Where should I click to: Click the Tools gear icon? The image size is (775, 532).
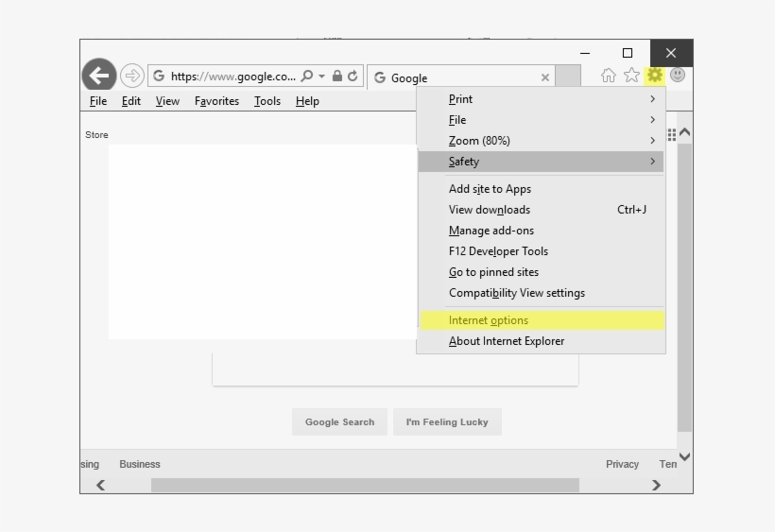click(655, 75)
